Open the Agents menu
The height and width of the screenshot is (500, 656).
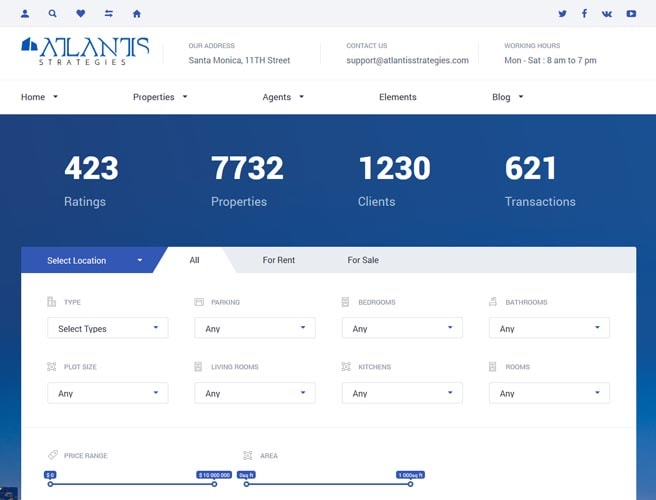[283, 97]
